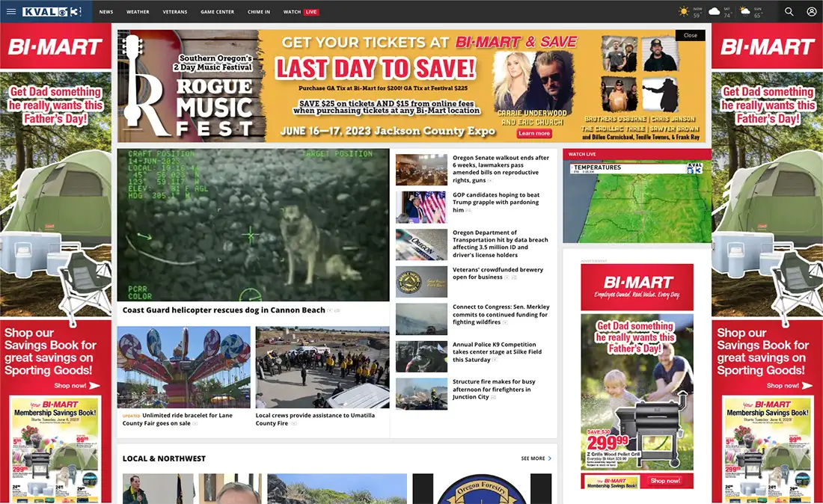Click the left Bi-Mart Membership Savings Book image

tap(55, 449)
